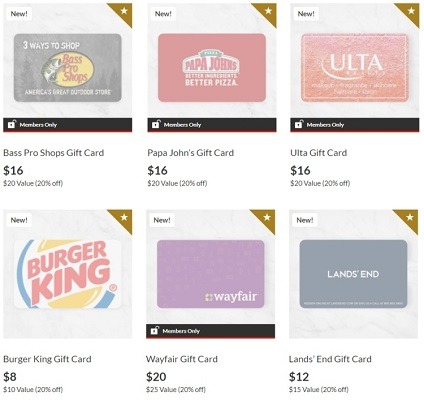
Task: Open the Papa John's Gift Card link
Action: [x=191, y=153]
